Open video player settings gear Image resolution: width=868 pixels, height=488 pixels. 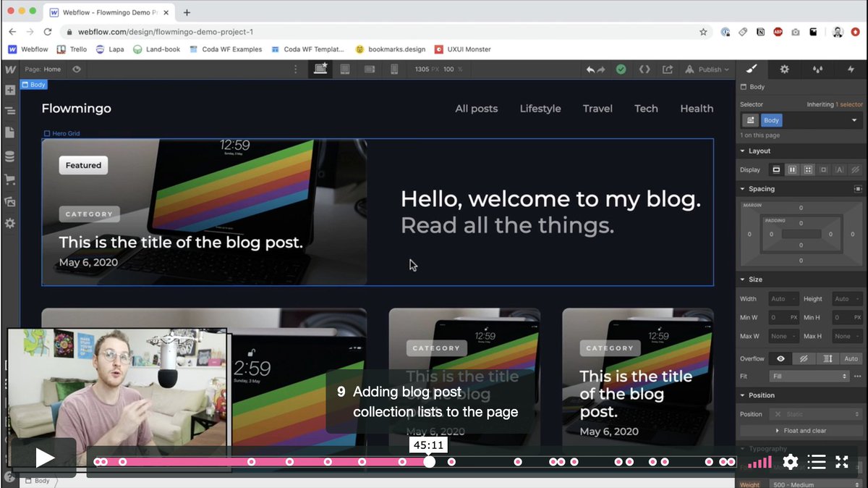point(791,461)
